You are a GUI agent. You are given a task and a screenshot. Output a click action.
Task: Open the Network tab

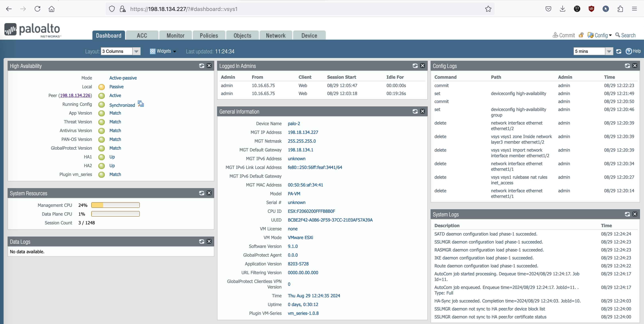tap(275, 35)
